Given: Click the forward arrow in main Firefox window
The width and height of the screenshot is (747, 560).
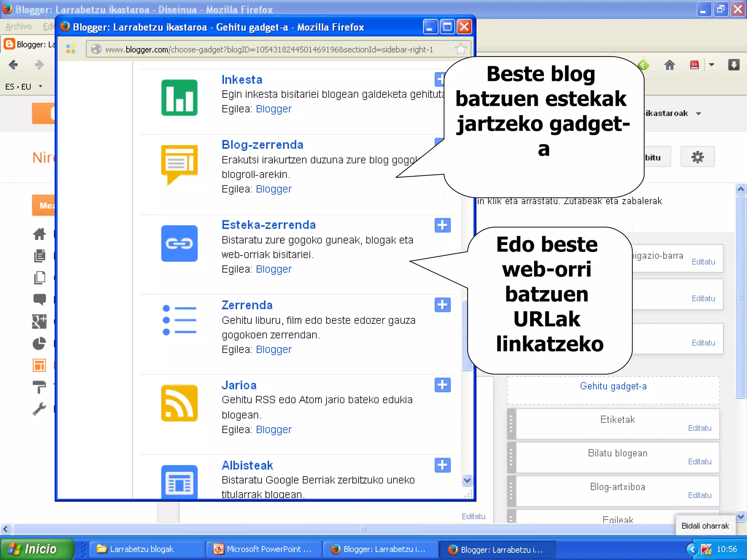Looking at the screenshot, I should click(39, 65).
